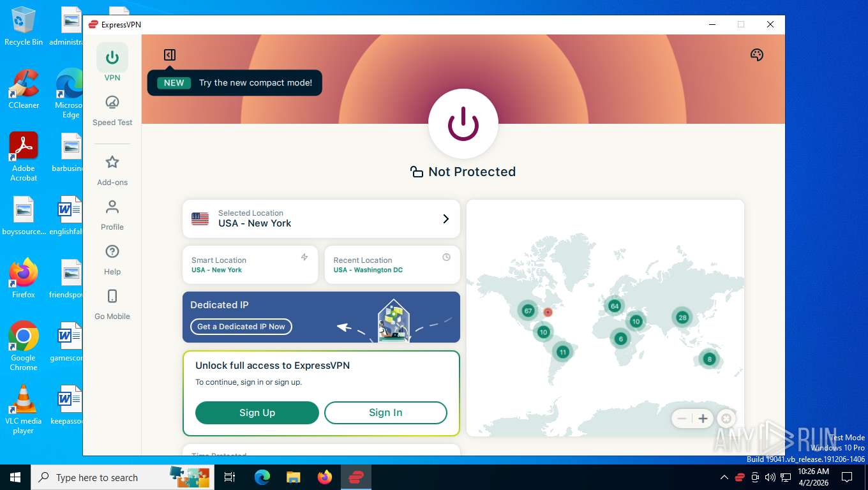Open File Explorer from the taskbar
The height and width of the screenshot is (490, 868).
tap(294, 477)
